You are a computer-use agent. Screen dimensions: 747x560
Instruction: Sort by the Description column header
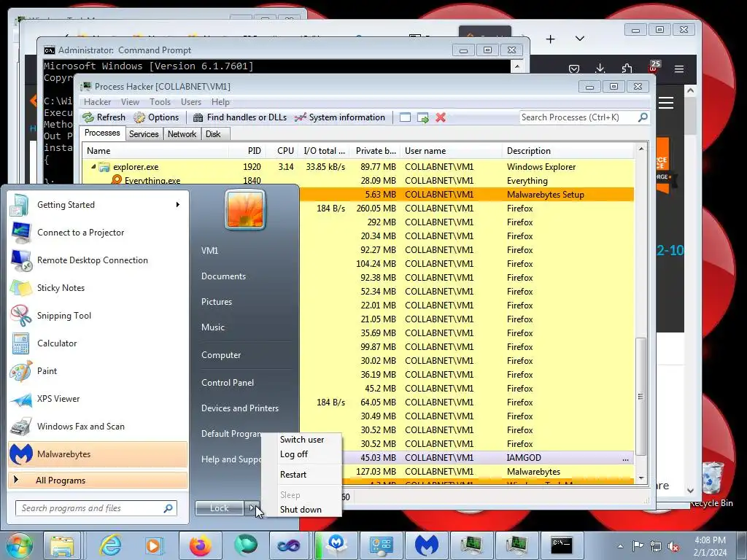point(568,151)
